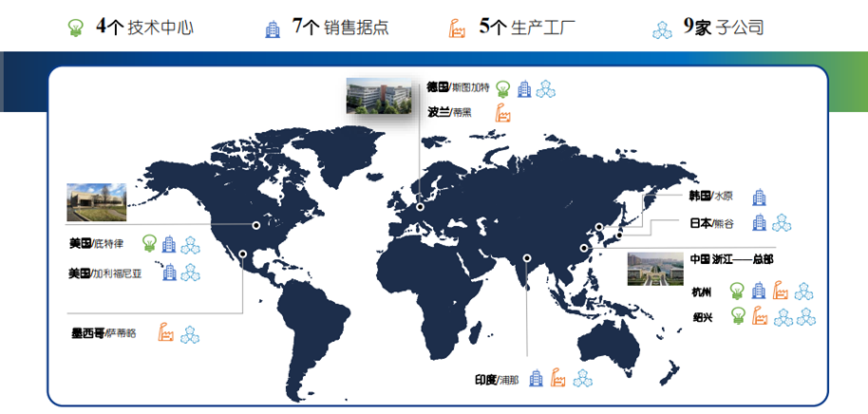Click the India location marker on the map
Image resolution: width=868 pixels, height=414 pixels.
coord(527,257)
